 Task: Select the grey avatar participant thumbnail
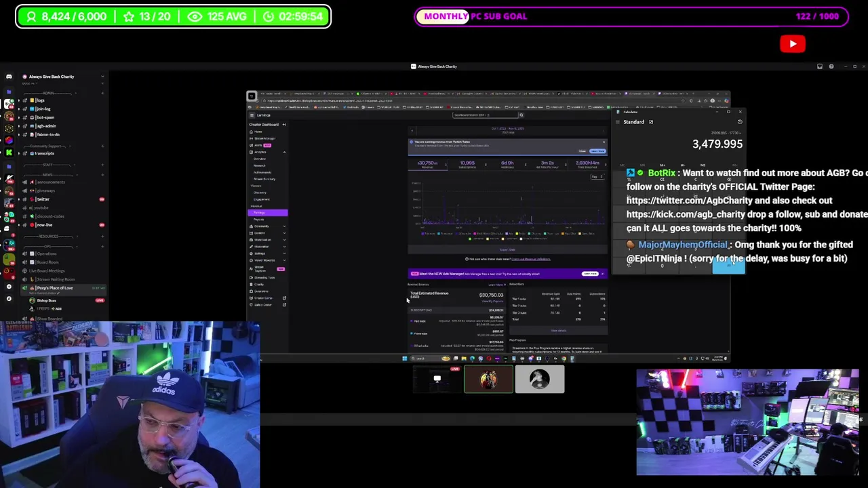pos(539,380)
